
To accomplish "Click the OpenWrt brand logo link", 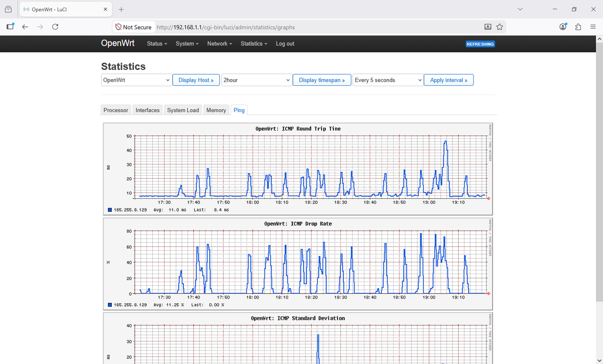I will coord(118,43).
